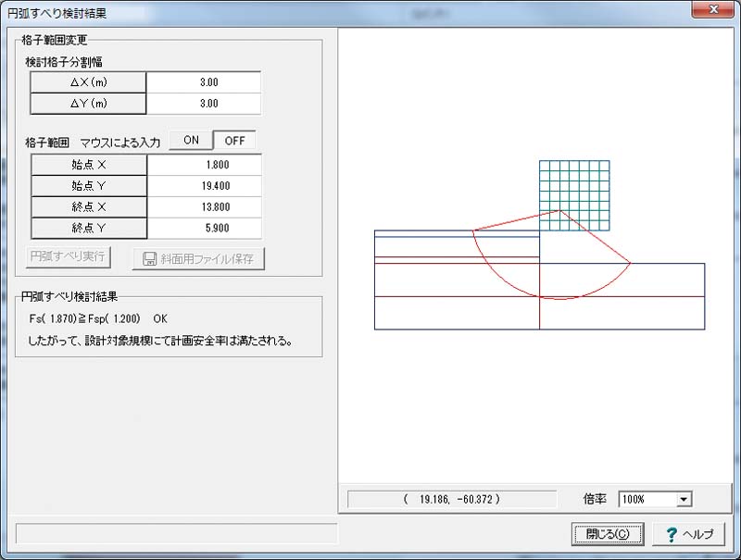This screenshot has width=741, height=560.
Task: Open the 倍率 100% zoom dropdown
Action: pyautogui.click(x=684, y=499)
